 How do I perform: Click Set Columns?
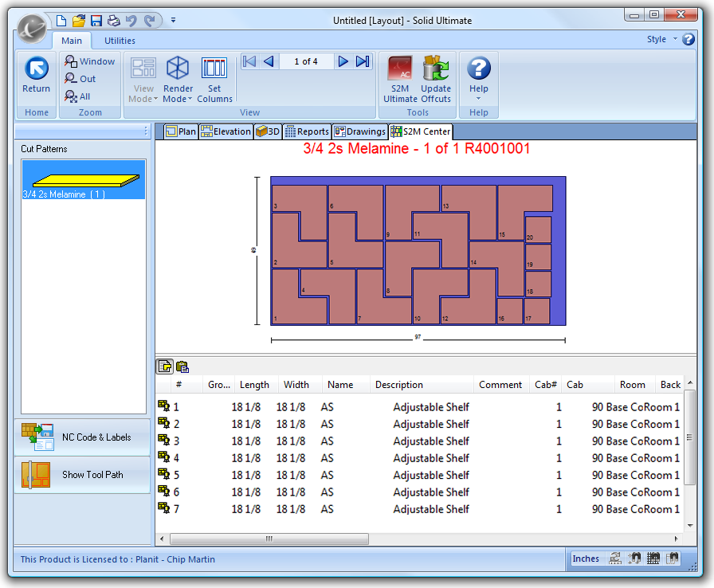pos(214,79)
